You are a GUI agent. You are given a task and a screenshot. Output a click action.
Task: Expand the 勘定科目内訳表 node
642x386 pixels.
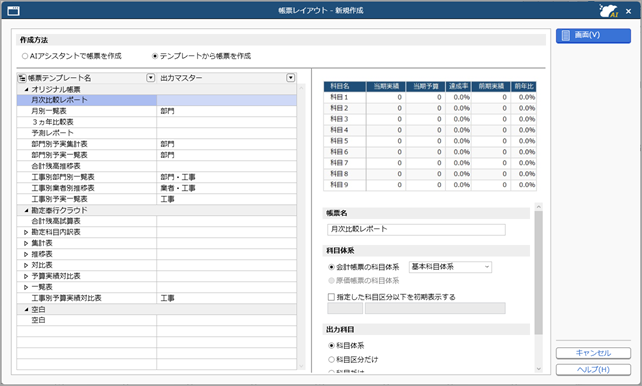(26, 232)
